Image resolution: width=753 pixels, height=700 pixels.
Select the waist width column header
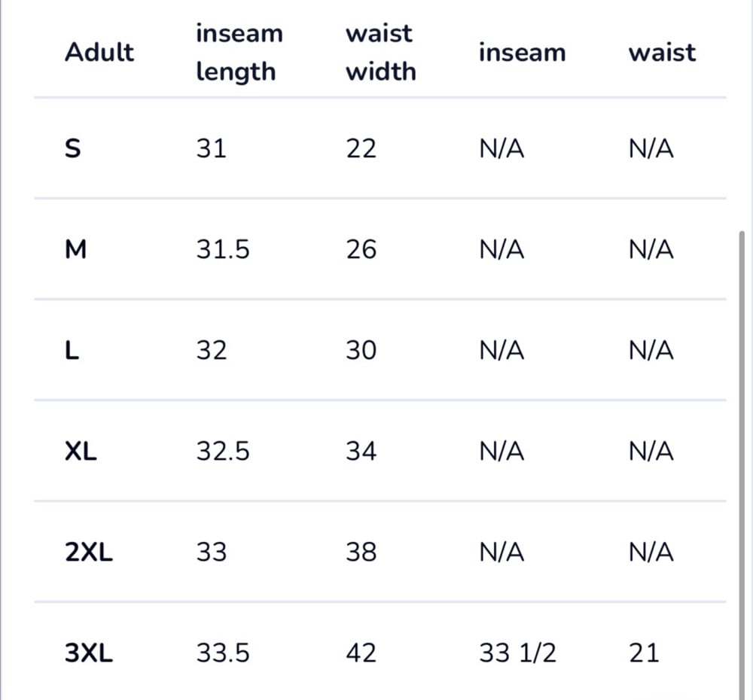(380, 53)
